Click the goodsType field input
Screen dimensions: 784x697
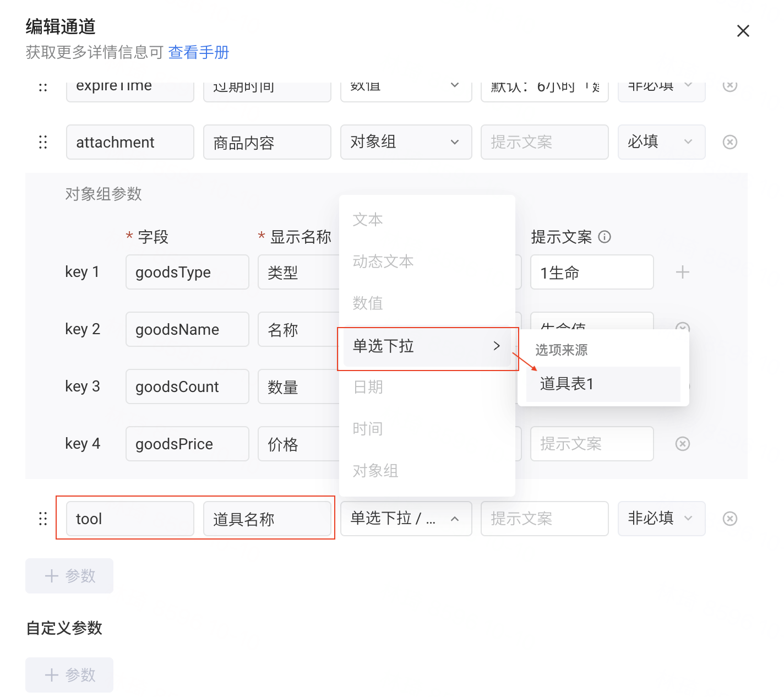click(187, 272)
